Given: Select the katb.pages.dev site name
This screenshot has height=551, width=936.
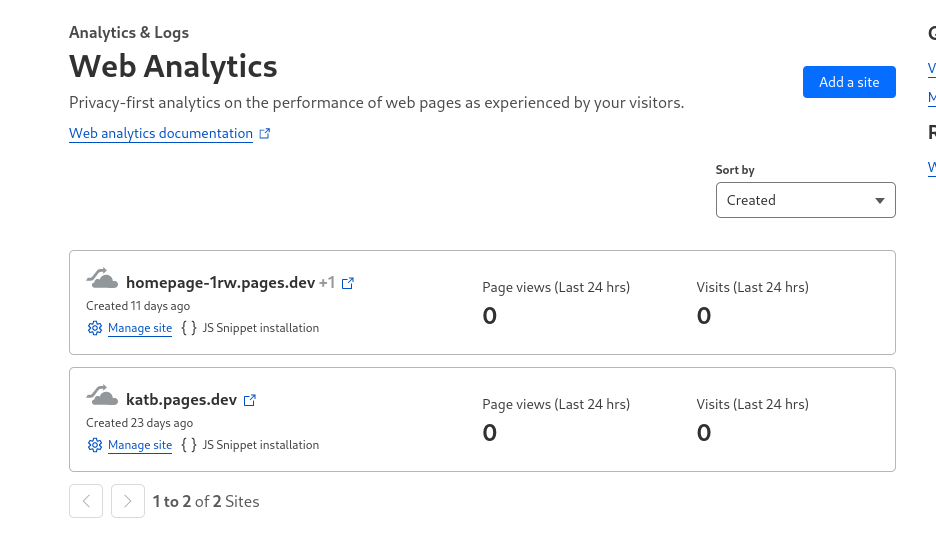Looking at the screenshot, I should tap(181, 400).
